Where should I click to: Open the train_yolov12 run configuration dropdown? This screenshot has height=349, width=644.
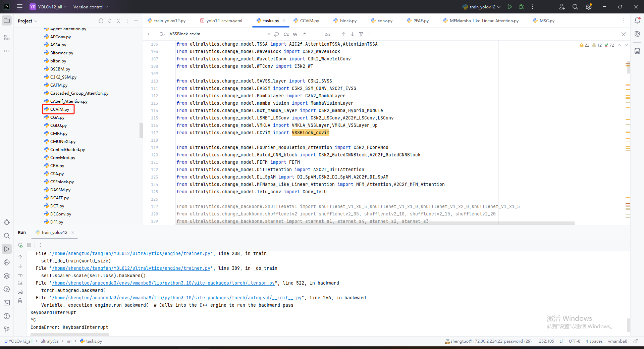(x=481, y=7)
